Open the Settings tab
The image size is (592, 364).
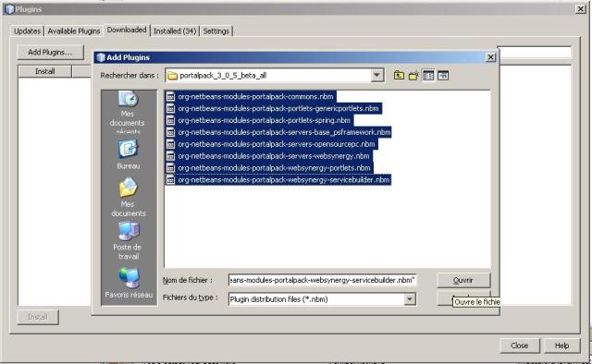pyautogui.click(x=216, y=30)
